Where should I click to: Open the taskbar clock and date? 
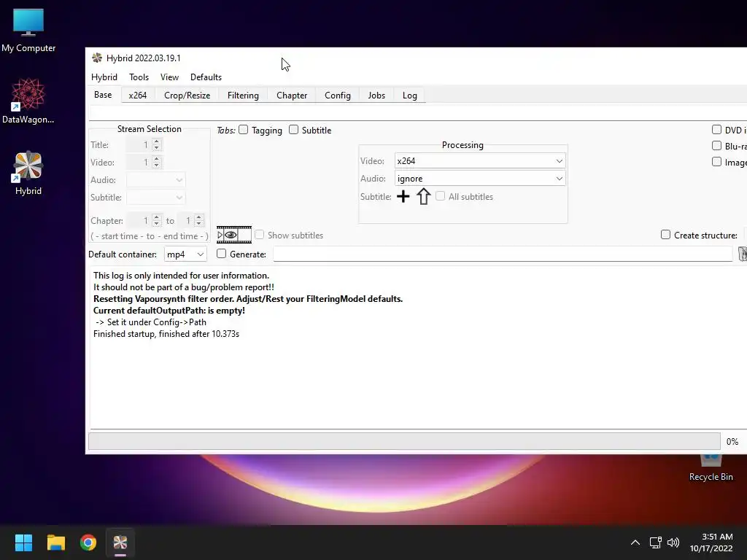[711, 542]
